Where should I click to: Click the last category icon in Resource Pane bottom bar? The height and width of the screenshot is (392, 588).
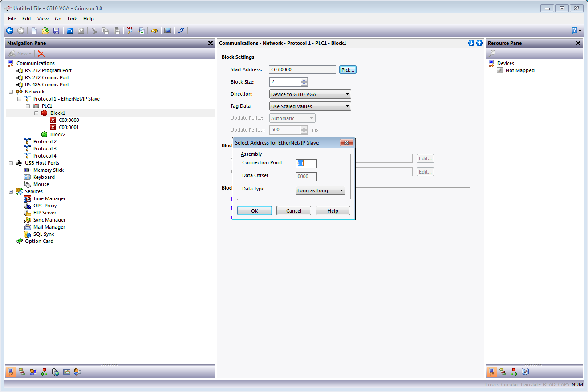[x=525, y=372]
